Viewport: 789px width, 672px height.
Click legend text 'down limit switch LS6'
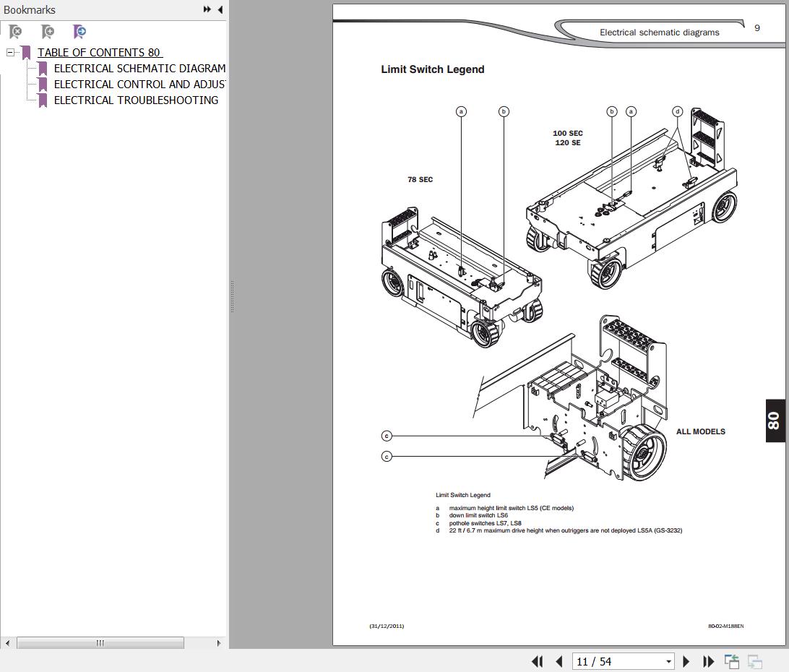[478, 515]
